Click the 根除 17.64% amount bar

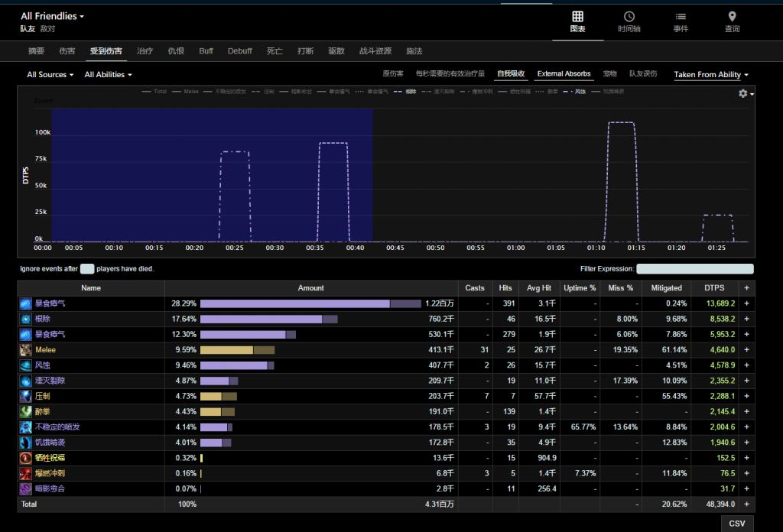click(x=268, y=319)
